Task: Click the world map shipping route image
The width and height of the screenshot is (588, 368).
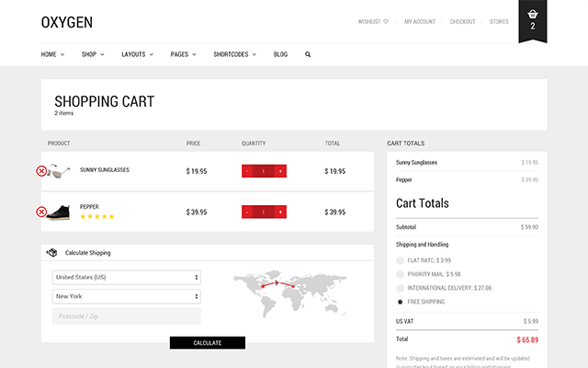Action: (289, 293)
